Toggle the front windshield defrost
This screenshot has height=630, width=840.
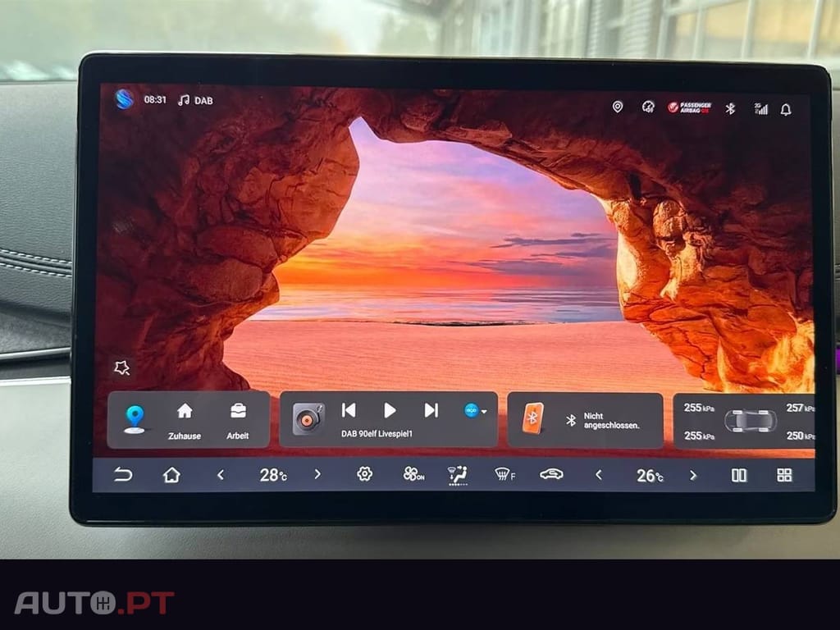tap(504, 474)
